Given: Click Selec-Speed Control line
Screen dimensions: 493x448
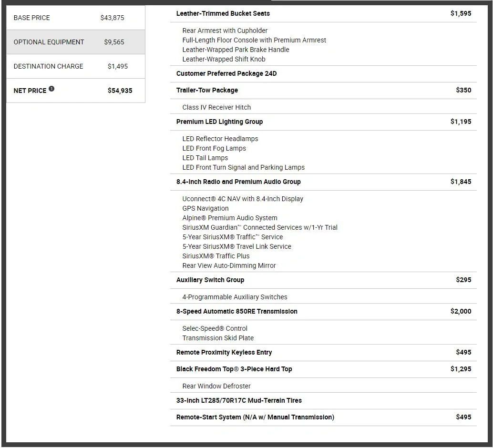Looking at the screenshot, I should point(215,328).
